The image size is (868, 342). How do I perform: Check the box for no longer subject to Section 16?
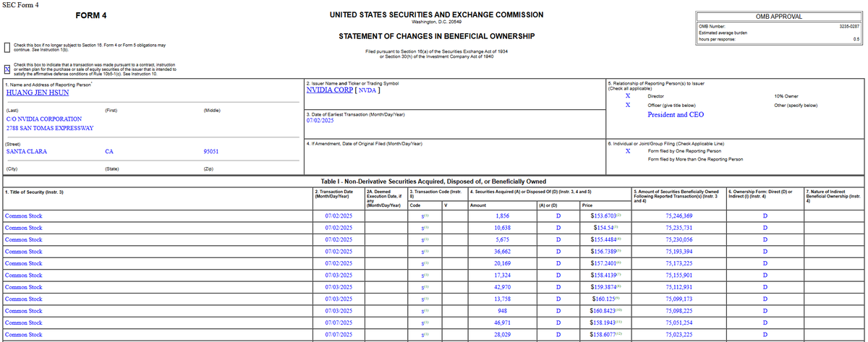click(x=7, y=47)
